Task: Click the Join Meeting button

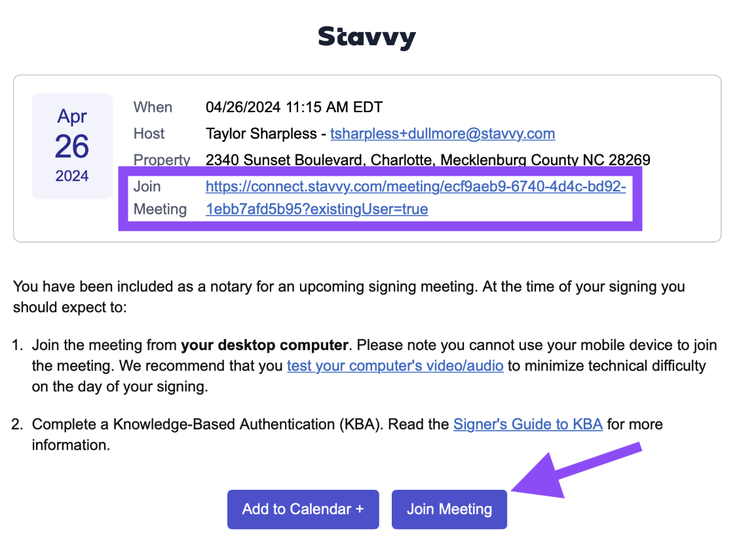Action: pos(449,509)
